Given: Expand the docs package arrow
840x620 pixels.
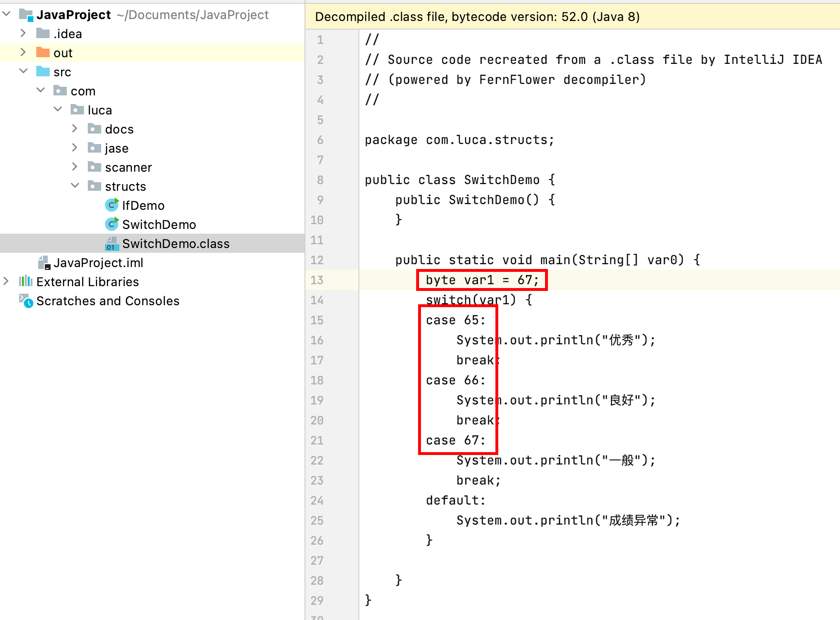Looking at the screenshot, I should (75, 129).
